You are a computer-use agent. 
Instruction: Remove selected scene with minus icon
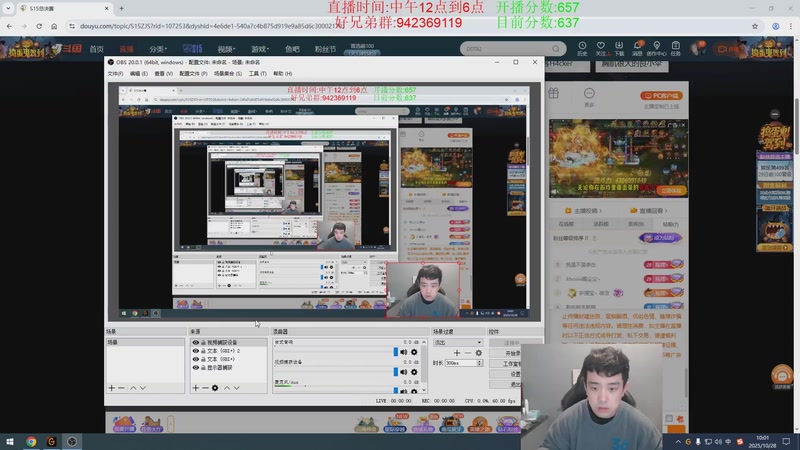121,388
